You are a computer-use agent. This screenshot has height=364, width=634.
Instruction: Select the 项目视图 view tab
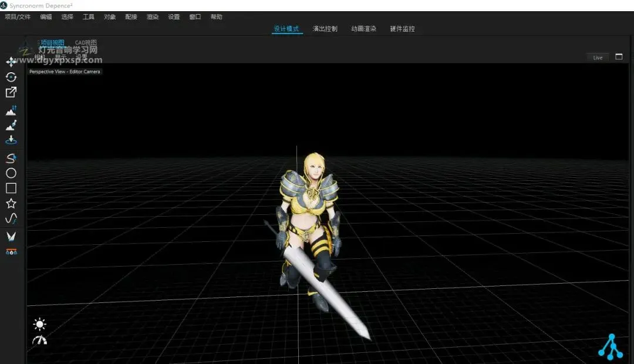pos(52,42)
